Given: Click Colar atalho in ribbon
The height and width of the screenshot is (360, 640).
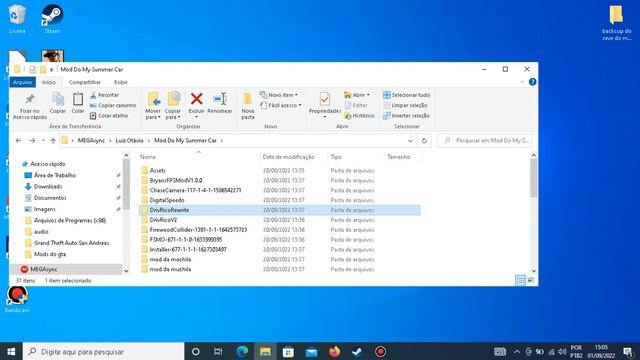Looking at the screenshot, I should tap(109, 116).
